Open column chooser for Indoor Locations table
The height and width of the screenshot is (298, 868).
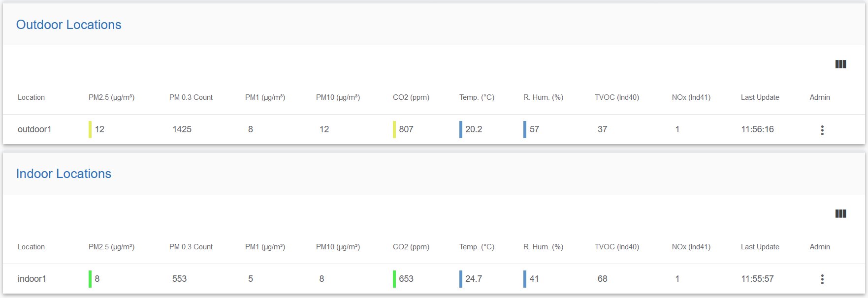840,213
